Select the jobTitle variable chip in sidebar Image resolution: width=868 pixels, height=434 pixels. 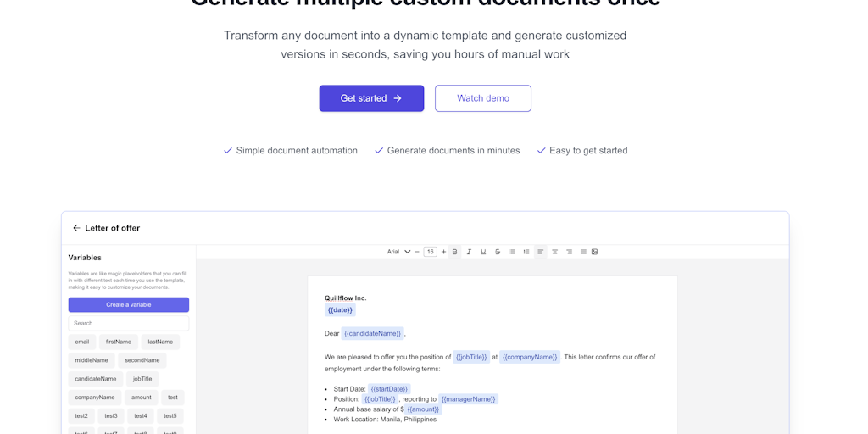[x=142, y=379]
